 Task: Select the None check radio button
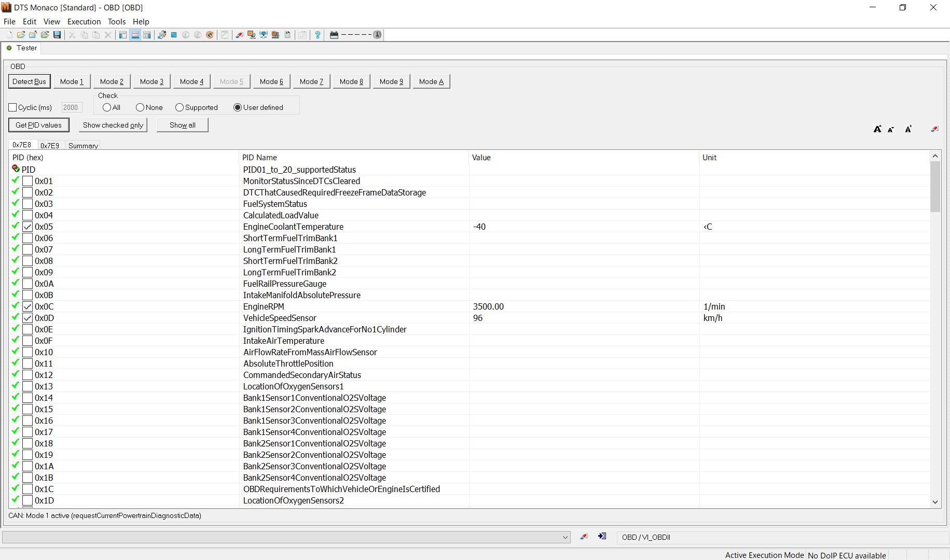pyautogui.click(x=140, y=107)
